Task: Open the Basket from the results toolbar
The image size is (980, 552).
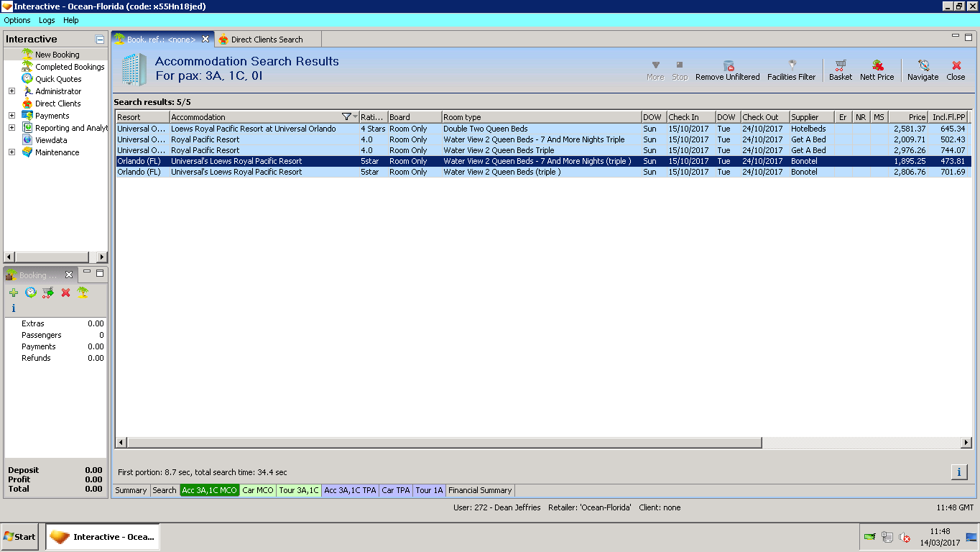Action: 840,70
